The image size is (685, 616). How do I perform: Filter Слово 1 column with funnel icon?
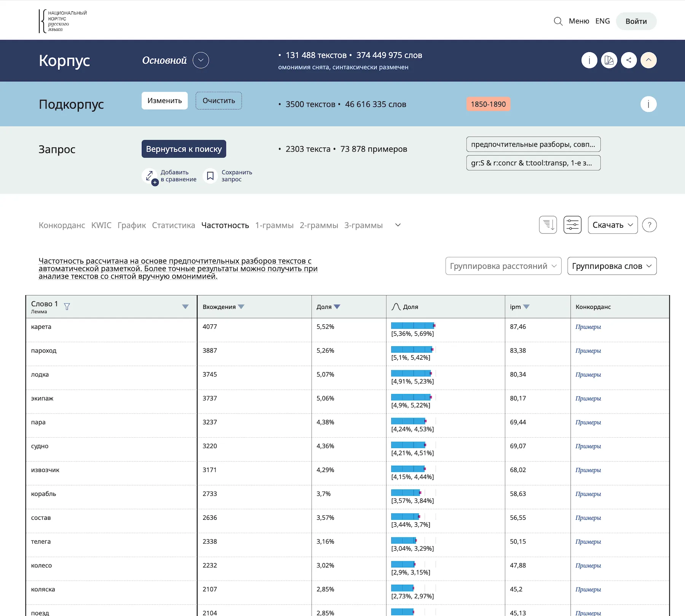tap(67, 306)
